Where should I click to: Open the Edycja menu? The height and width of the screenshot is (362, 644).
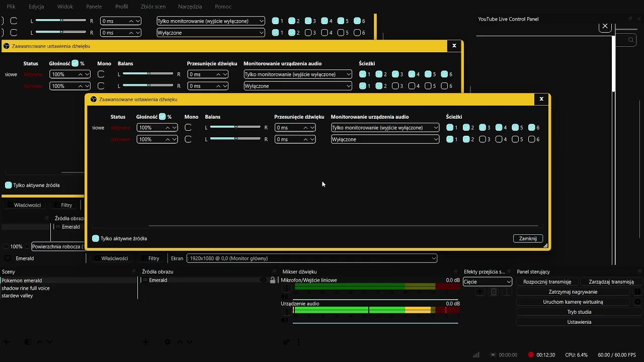[36, 7]
